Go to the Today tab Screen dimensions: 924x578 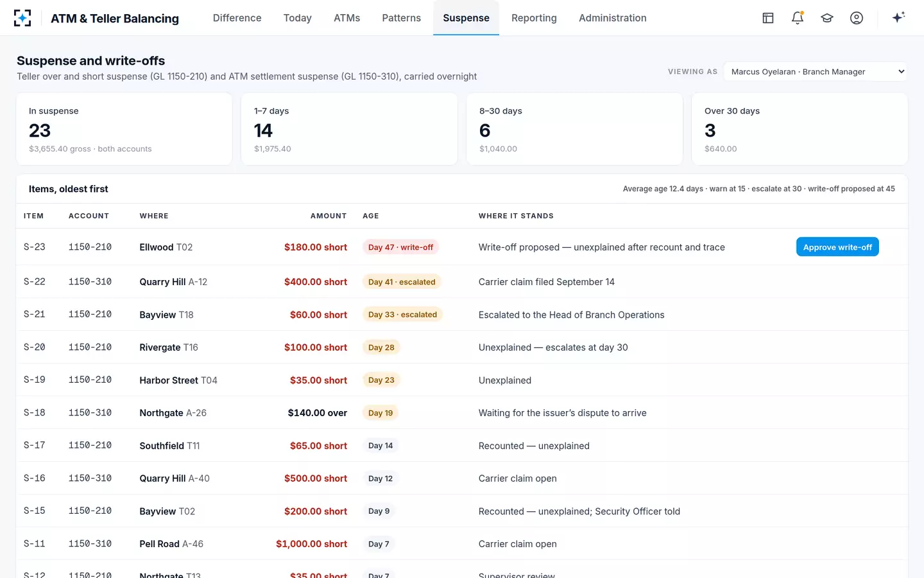point(298,18)
